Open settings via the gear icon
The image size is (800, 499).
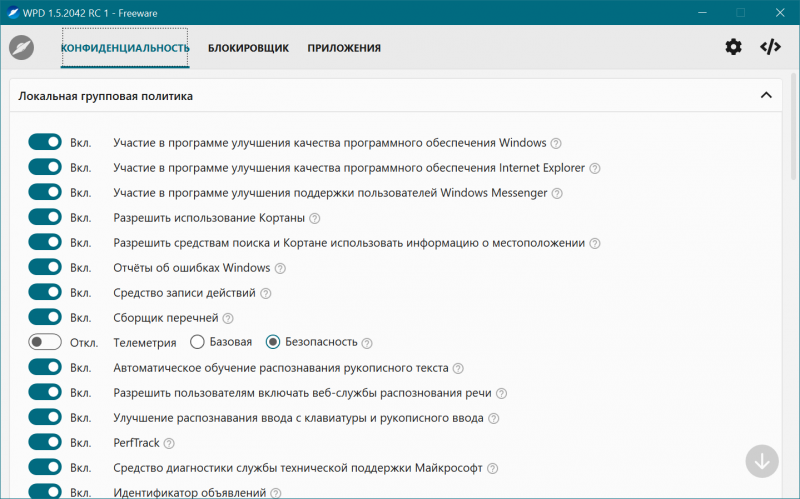tap(734, 47)
